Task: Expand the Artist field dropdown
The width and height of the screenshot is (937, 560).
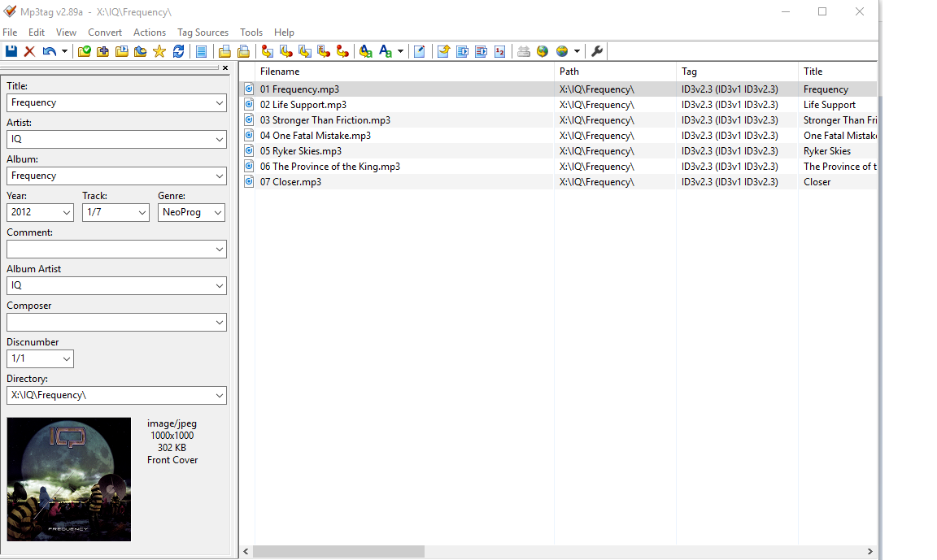Action: 220,139
